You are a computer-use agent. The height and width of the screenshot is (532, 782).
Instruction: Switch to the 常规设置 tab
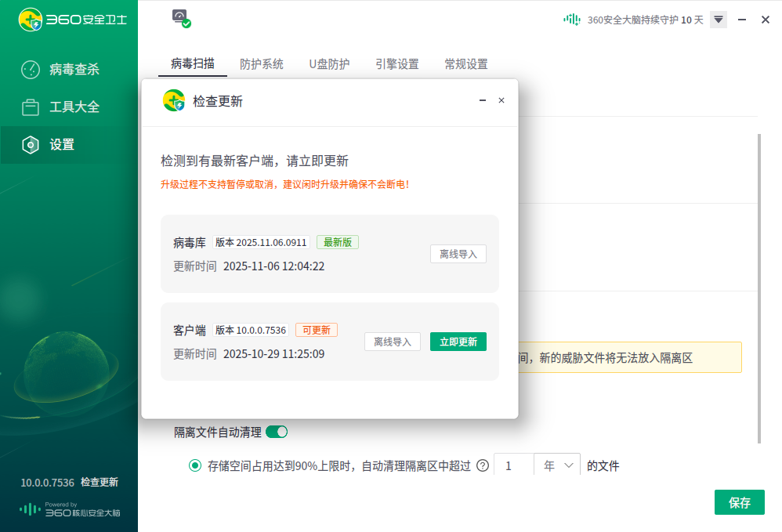pos(465,64)
